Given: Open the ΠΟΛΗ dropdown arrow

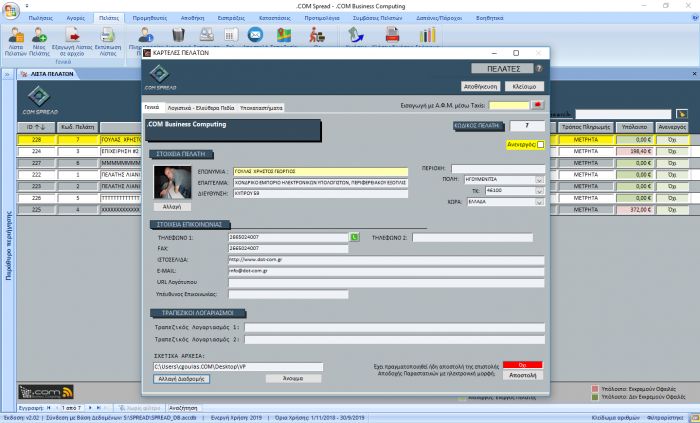Looking at the screenshot, I should coord(539,180).
